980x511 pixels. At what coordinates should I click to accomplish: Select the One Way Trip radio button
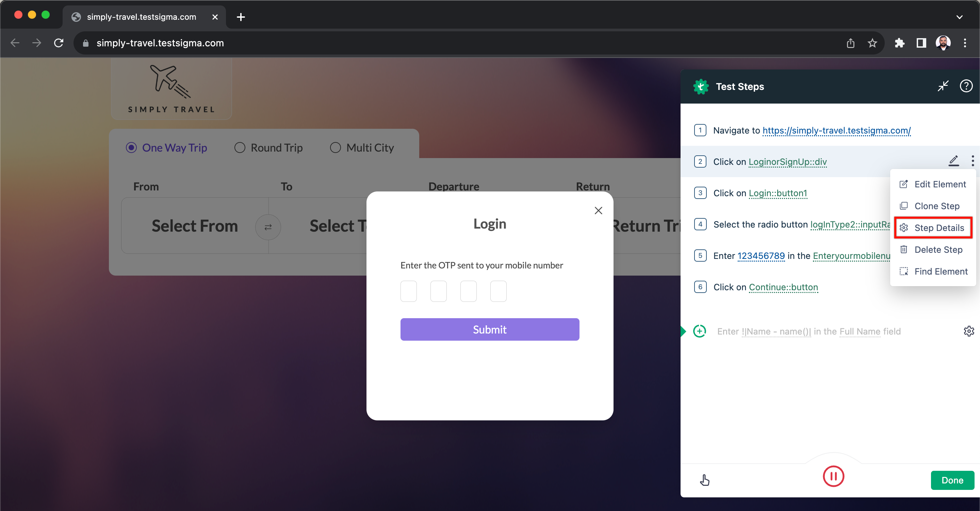pos(130,148)
